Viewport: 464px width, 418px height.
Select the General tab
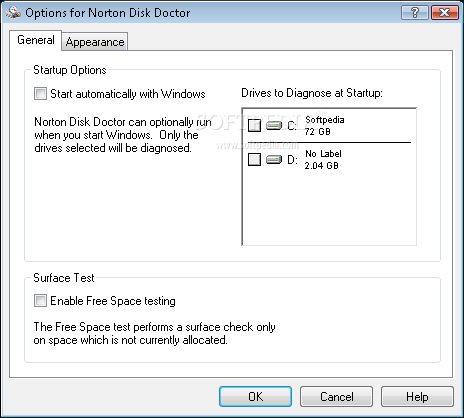[36, 40]
